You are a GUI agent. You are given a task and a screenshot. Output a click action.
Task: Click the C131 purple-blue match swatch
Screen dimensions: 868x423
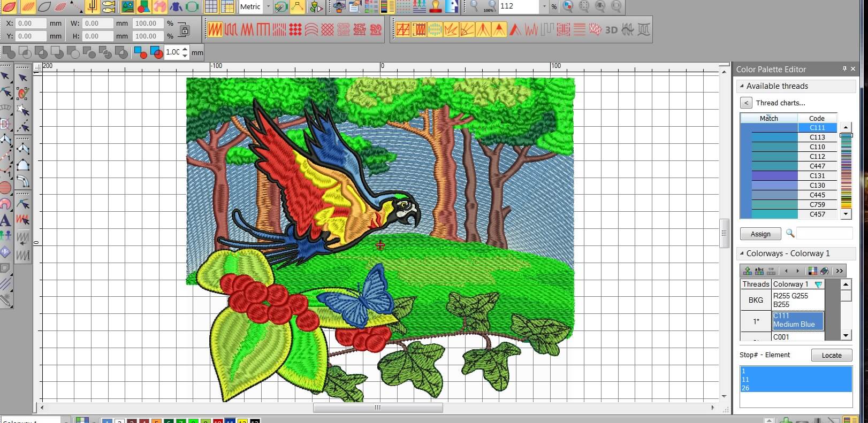774,175
